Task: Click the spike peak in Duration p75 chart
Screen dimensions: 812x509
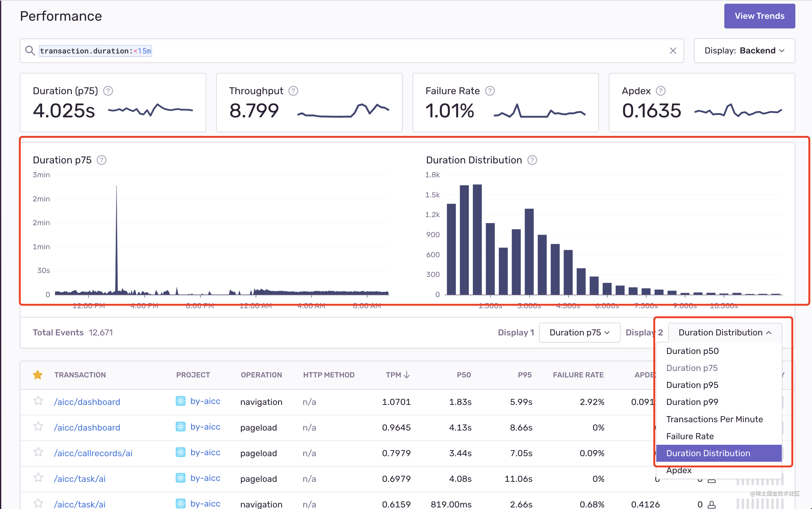Action: [x=116, y=186]
